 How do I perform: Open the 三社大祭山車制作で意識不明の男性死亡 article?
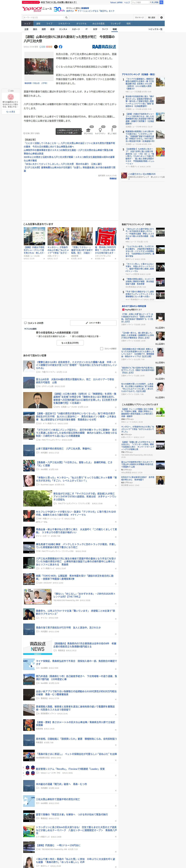(x=58, y=799)
